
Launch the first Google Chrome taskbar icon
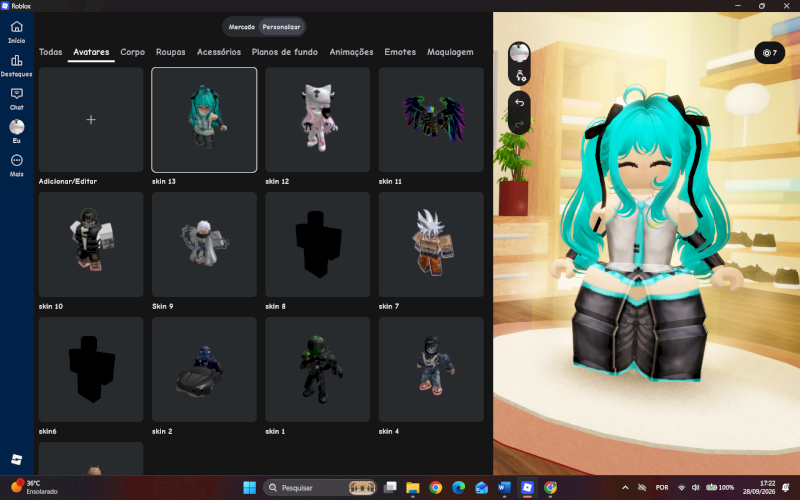pos(436,488)
